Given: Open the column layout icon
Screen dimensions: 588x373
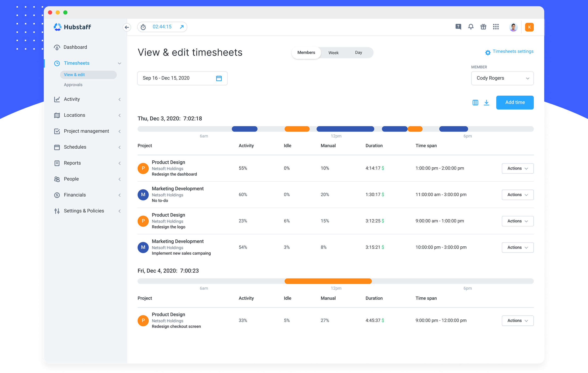Looking at the screenshot, I should [x=475, y=103].
